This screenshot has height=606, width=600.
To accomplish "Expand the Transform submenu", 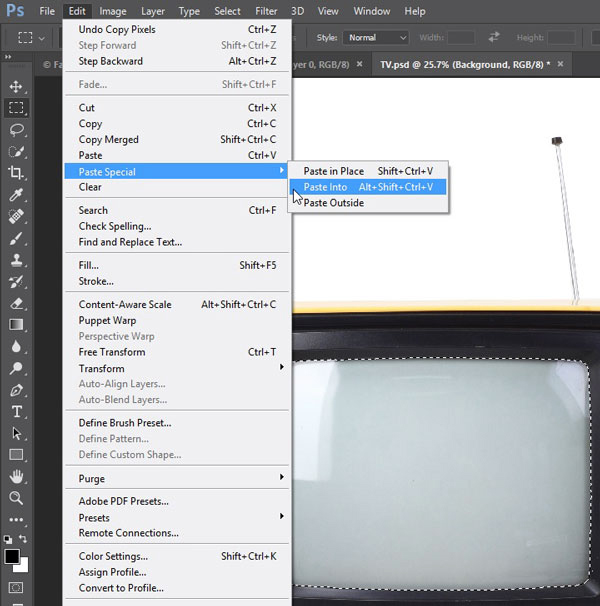I will click(x=282, y=367).
